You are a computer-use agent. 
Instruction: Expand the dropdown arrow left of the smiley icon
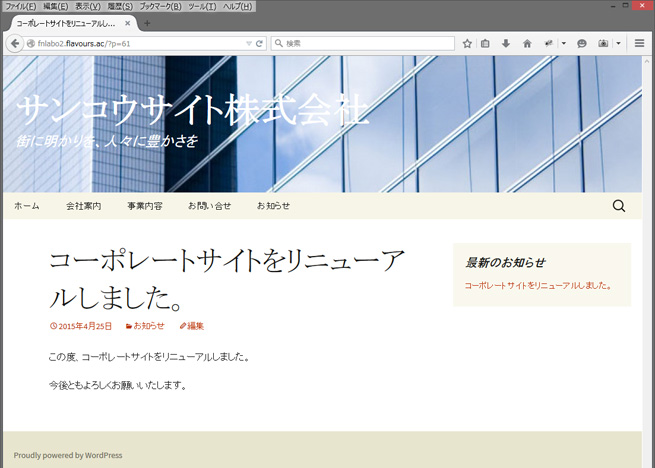(564, 44)
